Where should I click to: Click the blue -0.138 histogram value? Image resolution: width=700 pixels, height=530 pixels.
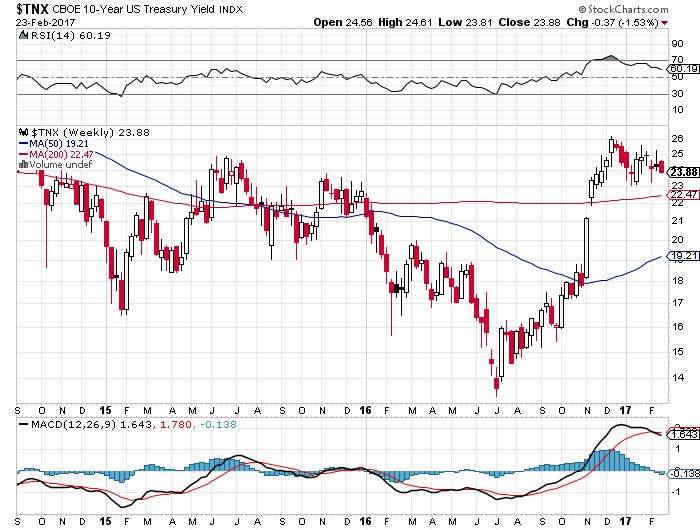click(218, 425)
